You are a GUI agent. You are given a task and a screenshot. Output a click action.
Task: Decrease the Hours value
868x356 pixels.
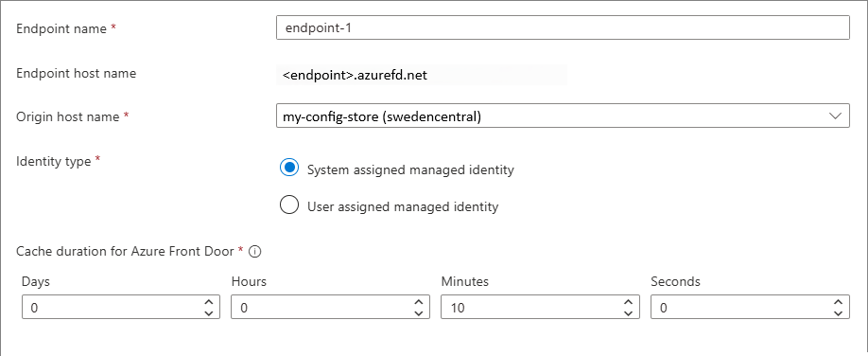click(419, 312)
